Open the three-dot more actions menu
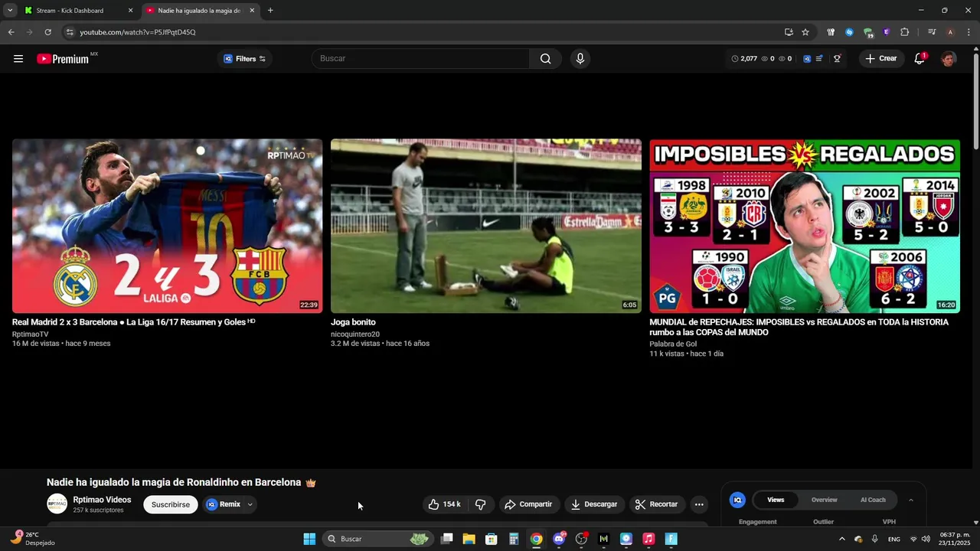980x551 pixels. coord(698,504)
